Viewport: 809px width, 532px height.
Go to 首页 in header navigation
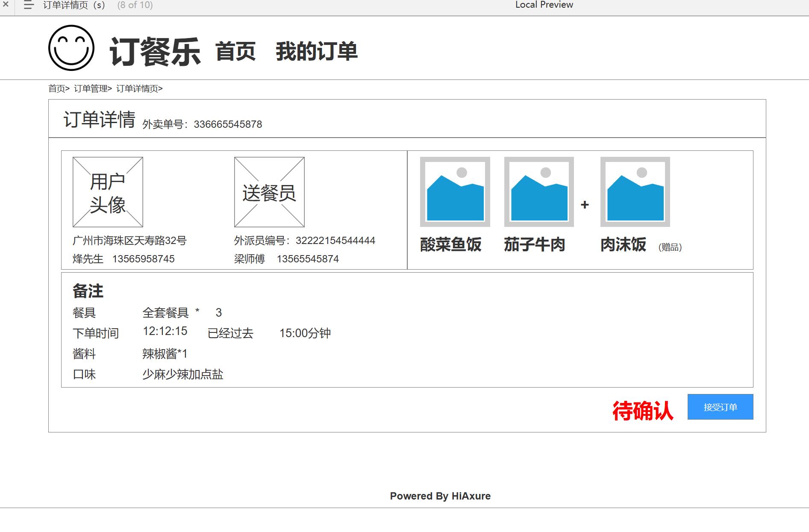pos(235,52)
